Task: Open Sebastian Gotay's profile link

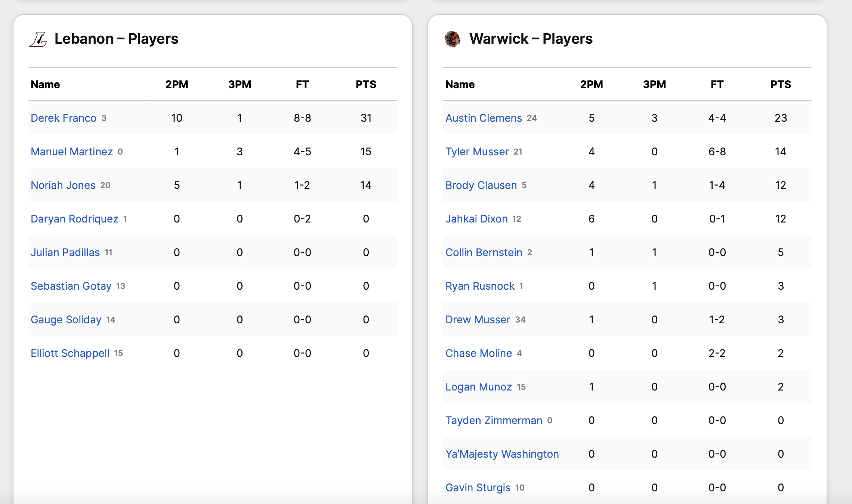Action: click(71, 286)
